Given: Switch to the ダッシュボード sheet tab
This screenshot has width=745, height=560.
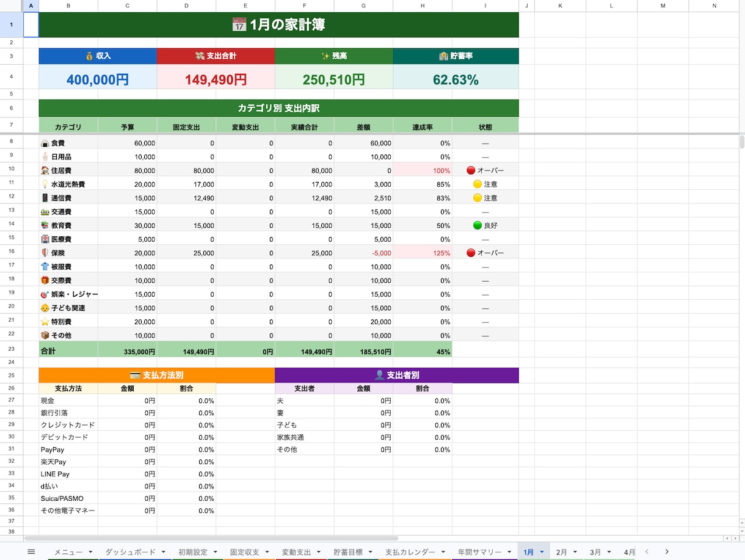Looking at the screenshot, I should [131, 552].
